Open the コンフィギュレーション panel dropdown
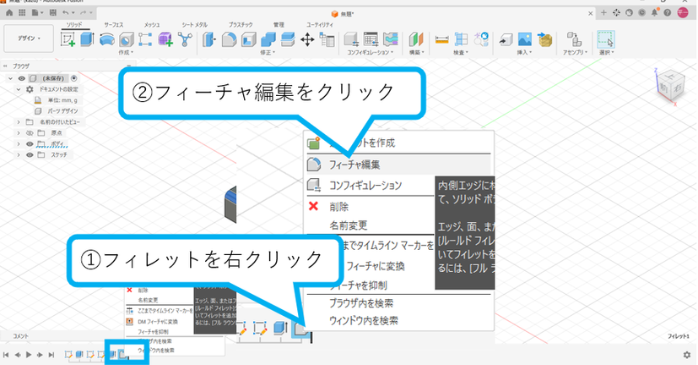698x365 pixels. pyautogui.click(x=371, y=53)
